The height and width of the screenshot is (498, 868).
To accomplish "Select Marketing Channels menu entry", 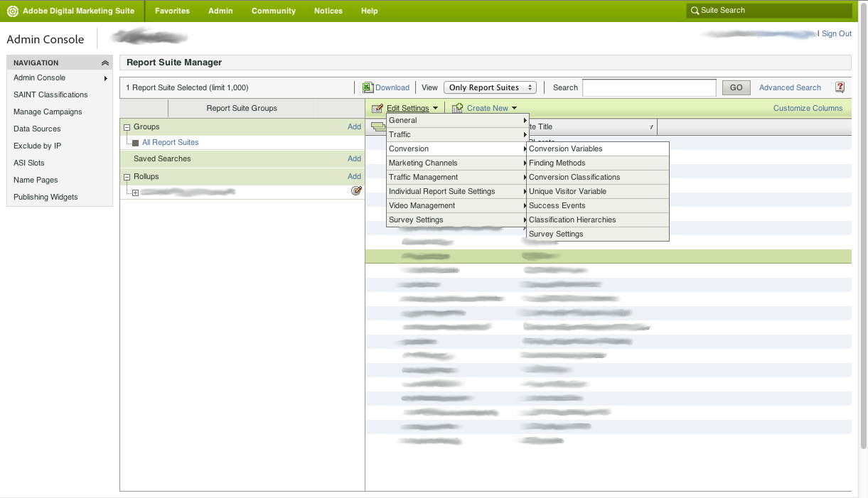I will pyautogui.click(x=456, y=163).
